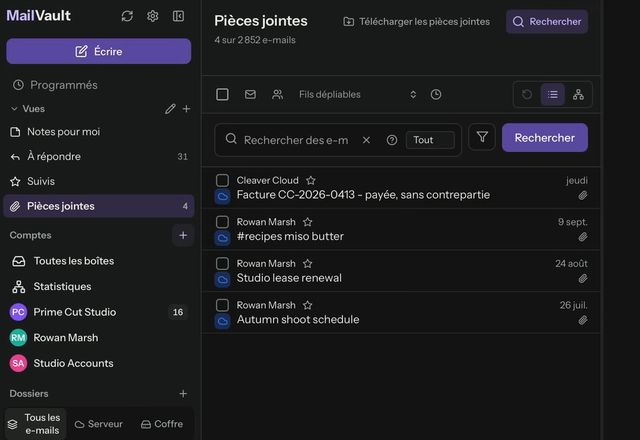Click the clock sort icon in toolbar

(x=436, y=94)
